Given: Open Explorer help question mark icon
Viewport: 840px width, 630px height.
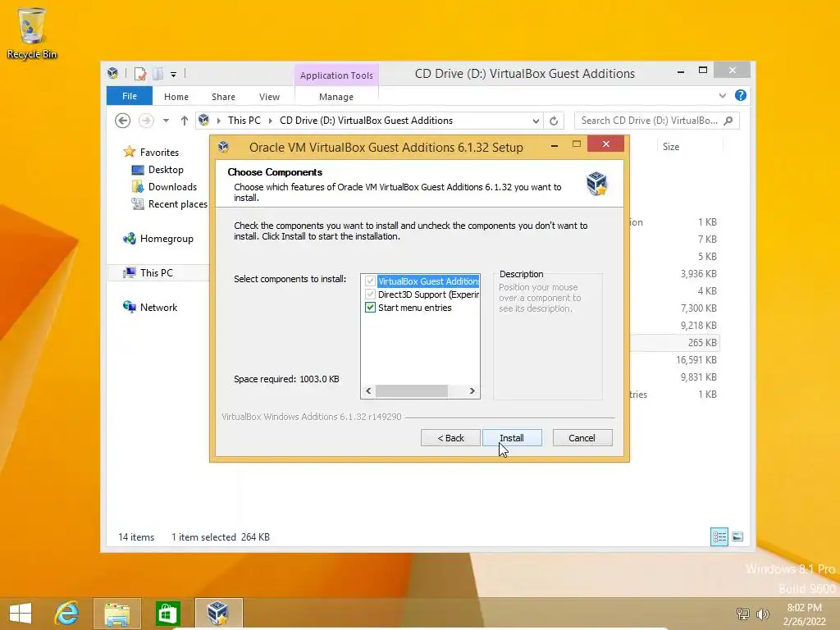Looking at the screenshot, I should (741, 95).
